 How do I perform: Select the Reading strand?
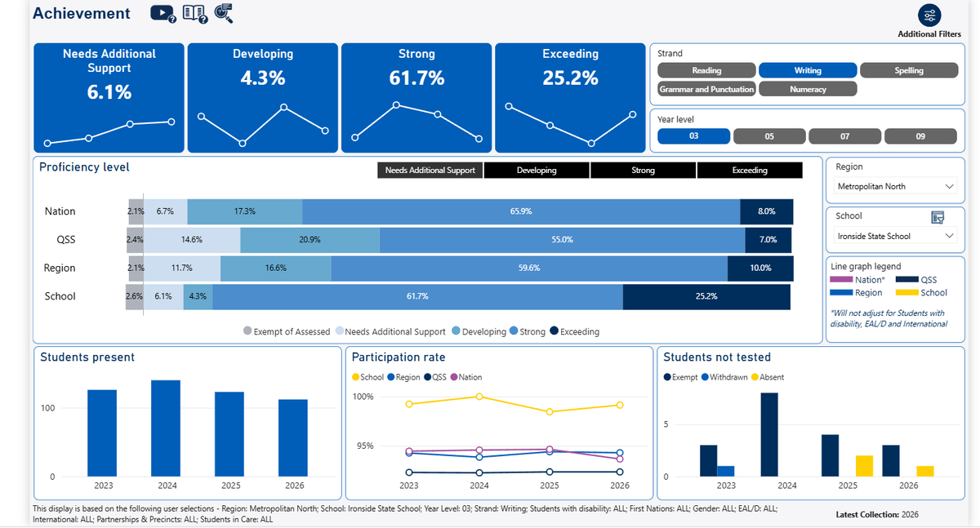pyautogui.click(x=707, y=70)
